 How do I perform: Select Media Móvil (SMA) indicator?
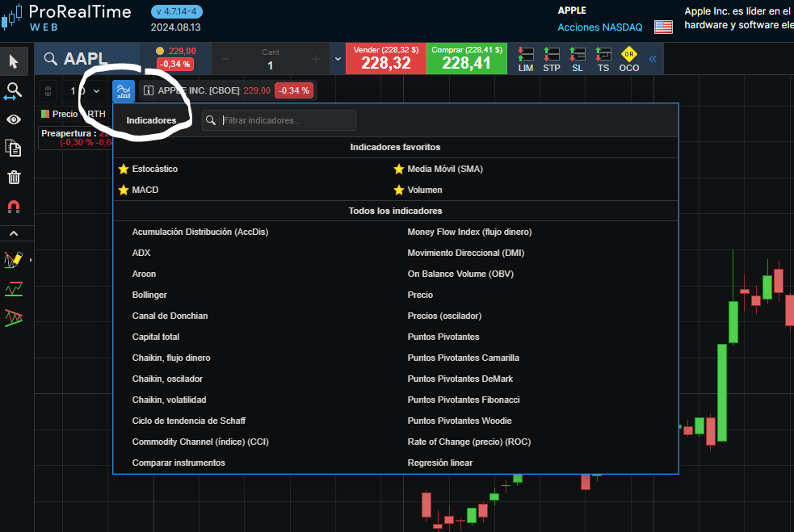click(445, 169)
